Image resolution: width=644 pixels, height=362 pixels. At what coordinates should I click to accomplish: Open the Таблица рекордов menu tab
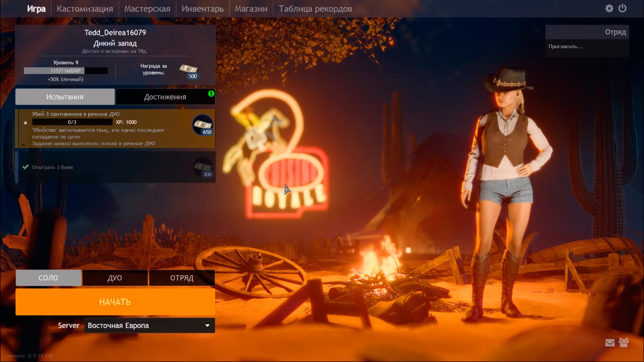click(x=315, y=8)
